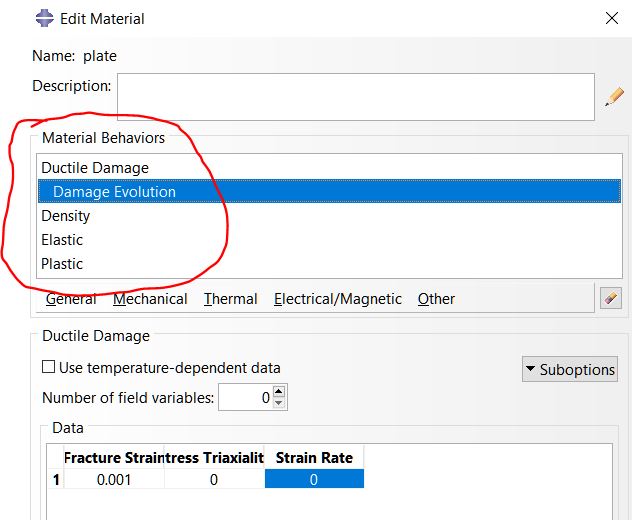Open the Mechanical menu

150,299
